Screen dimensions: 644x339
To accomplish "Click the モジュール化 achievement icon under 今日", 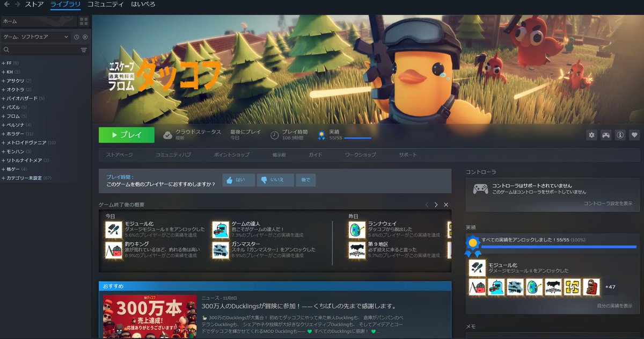I will point(114,229).
